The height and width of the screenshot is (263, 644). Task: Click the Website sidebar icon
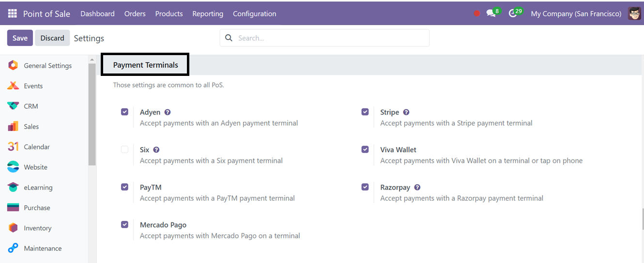pyautogui.click(x=13, y=167)
